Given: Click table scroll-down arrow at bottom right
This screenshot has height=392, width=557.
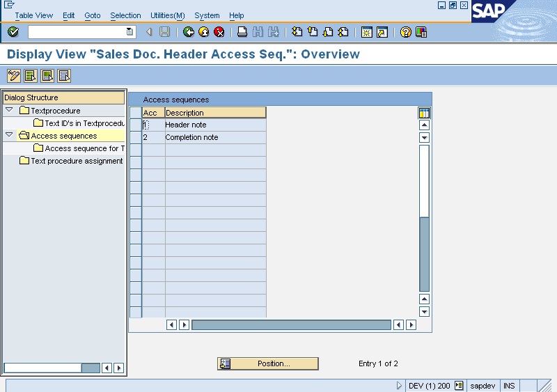Looking at the screenshot, I should 424,312.
